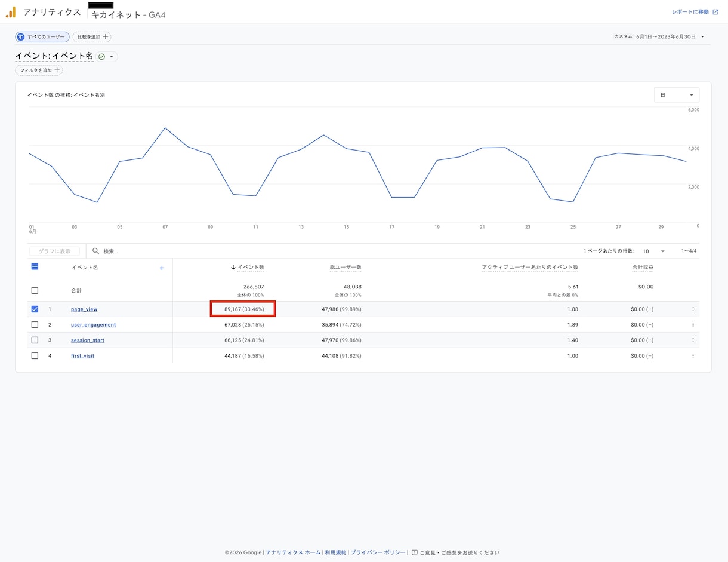Click the Google Analytics logo icon

coord(11,12)
